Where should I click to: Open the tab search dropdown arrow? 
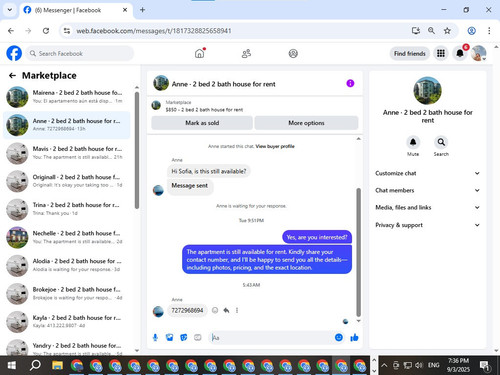pos(10,10)
